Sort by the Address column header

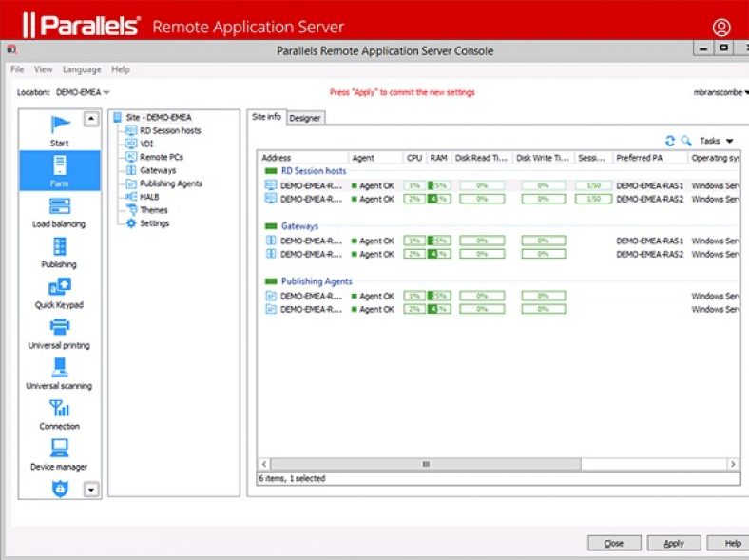coord(303,158)
